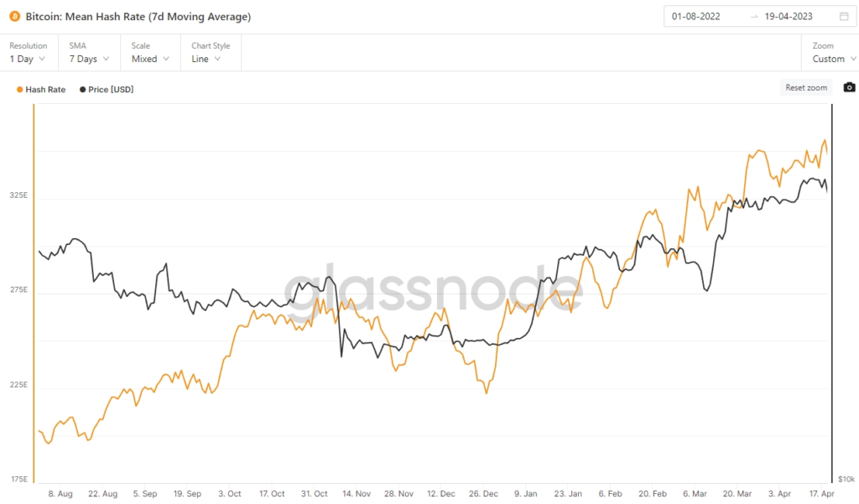Open the calendar icon in date picker
Viewport: 859px width, 504px height.
click(x=843, y=17)
